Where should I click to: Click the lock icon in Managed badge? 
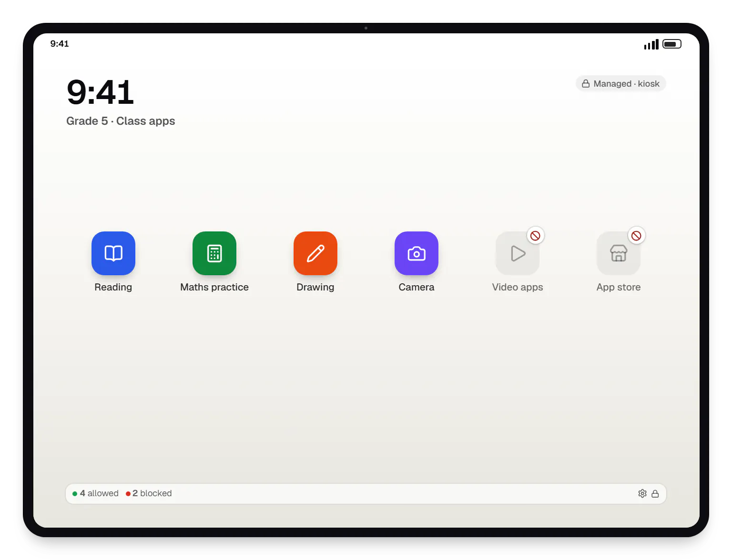(x=586, y=84)
